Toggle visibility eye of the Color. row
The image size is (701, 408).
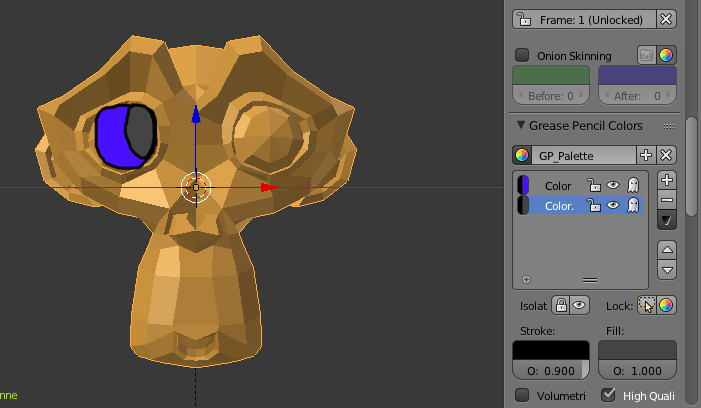coord(613,206)
